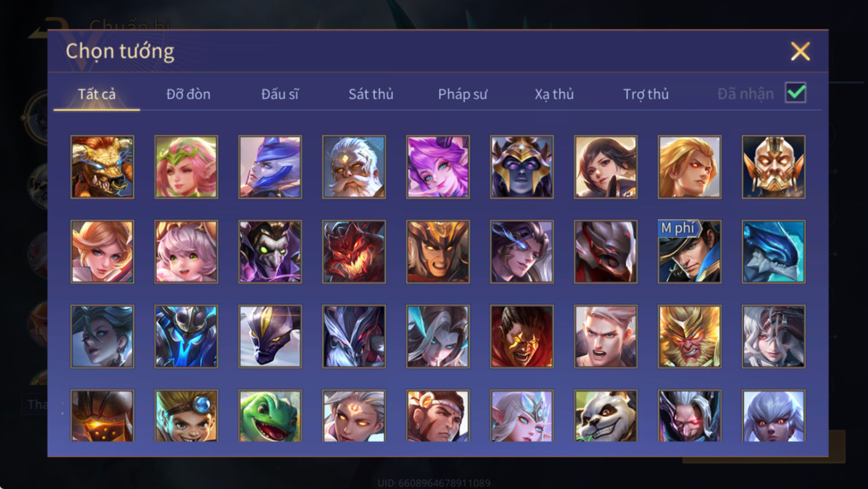Select the green frog hero portrait
The width and height of the screenshot is (868, 489).
pyautogui.click(x=270, y=416)
